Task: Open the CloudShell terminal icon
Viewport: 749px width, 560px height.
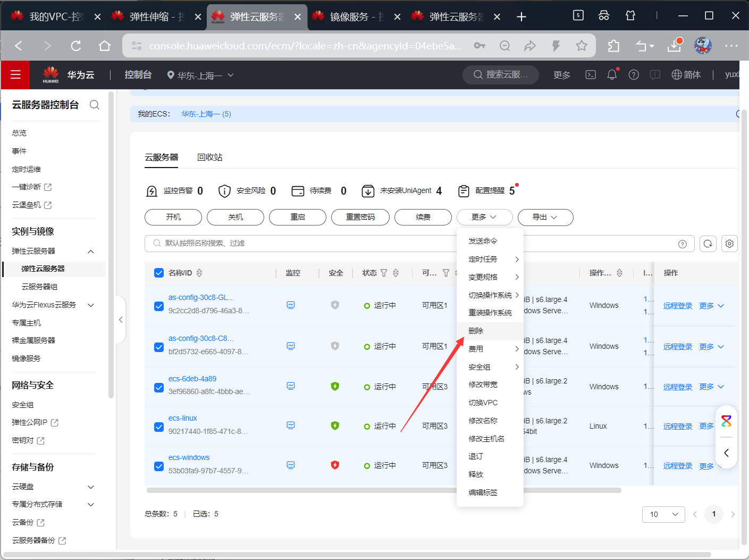Action: pos(591,75)
